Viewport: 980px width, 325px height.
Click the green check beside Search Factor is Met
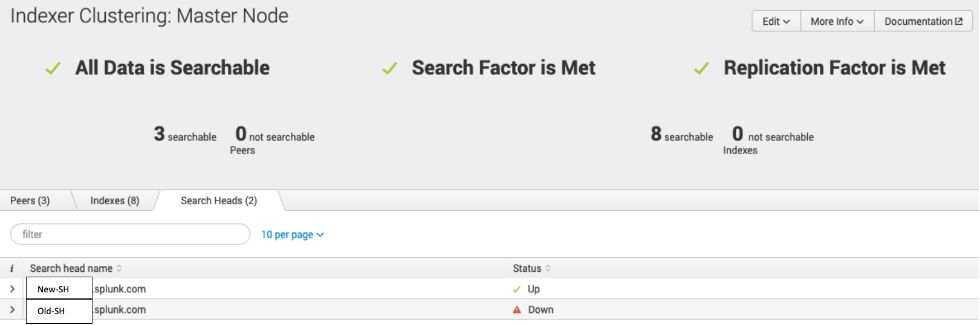390,68
